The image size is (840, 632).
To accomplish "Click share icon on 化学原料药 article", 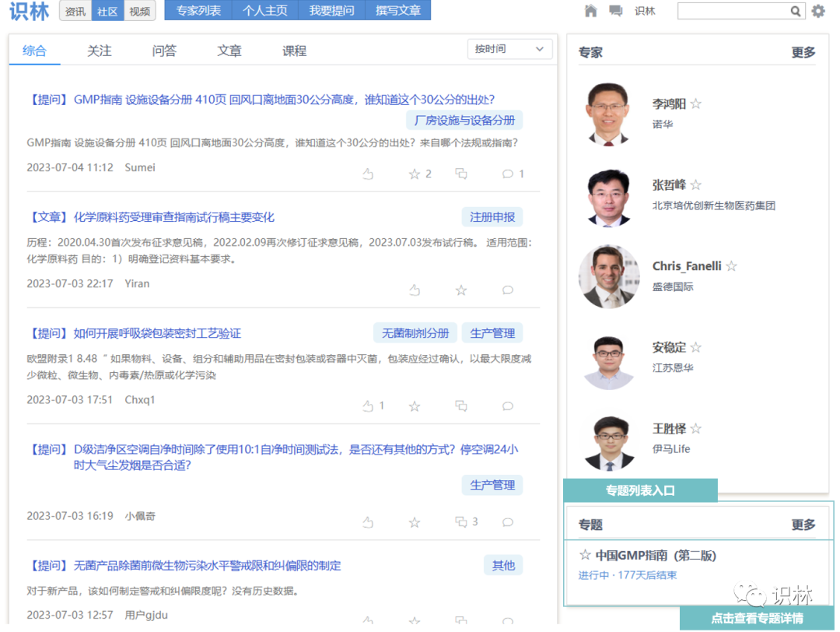I will (x=461, y=290).
